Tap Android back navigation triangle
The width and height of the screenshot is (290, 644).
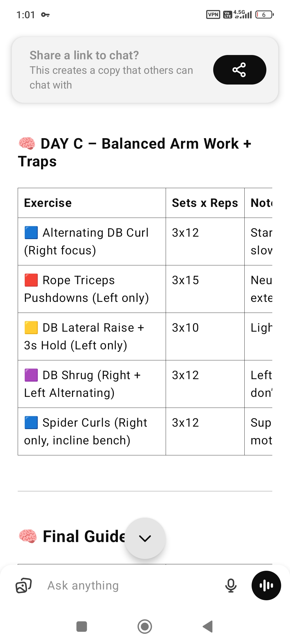208,627
